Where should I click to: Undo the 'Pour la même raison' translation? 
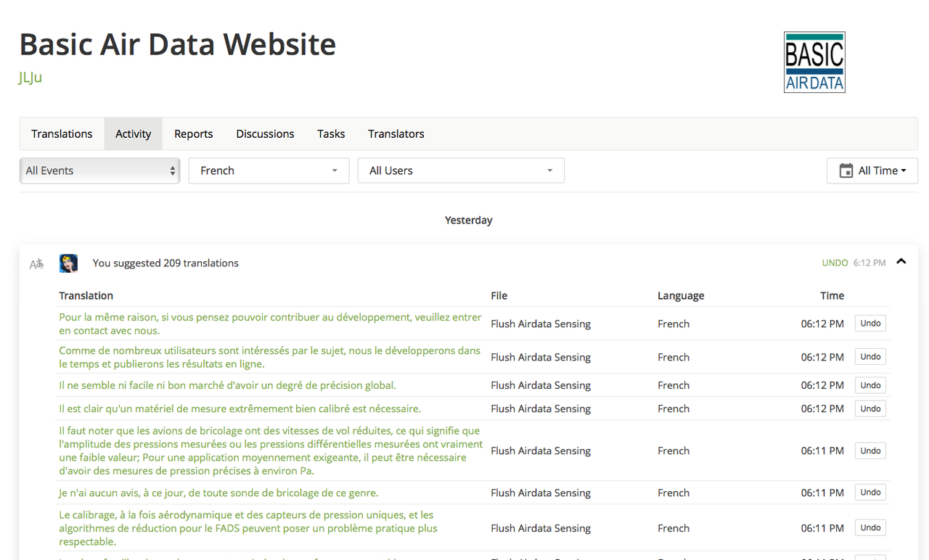click(x=870, y=324)
